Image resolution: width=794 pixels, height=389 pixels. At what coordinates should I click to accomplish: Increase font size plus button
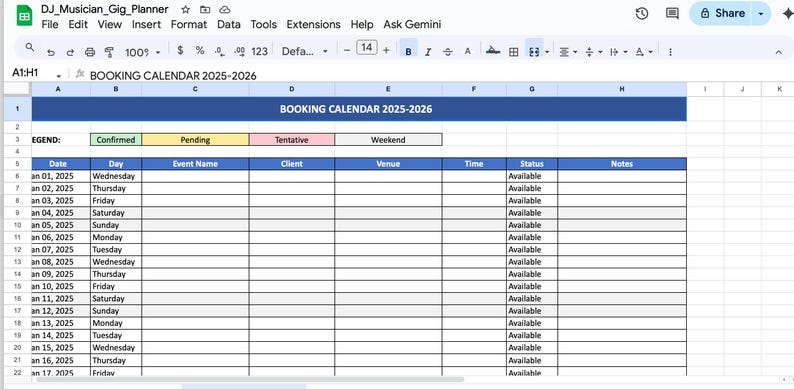386,51
